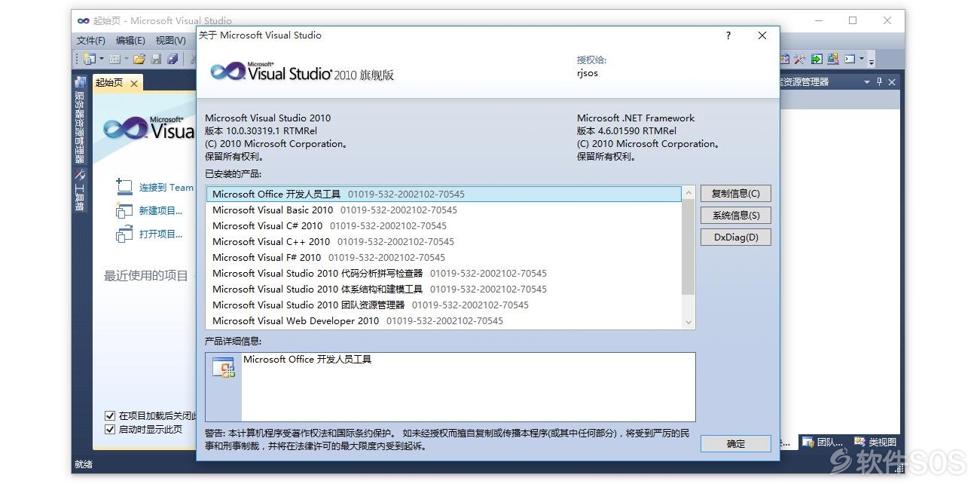The width and height of the screenshot is (980, 484).
Task: Click the Save floppy disk toolbar icon
Action: [x=157, y=59]
